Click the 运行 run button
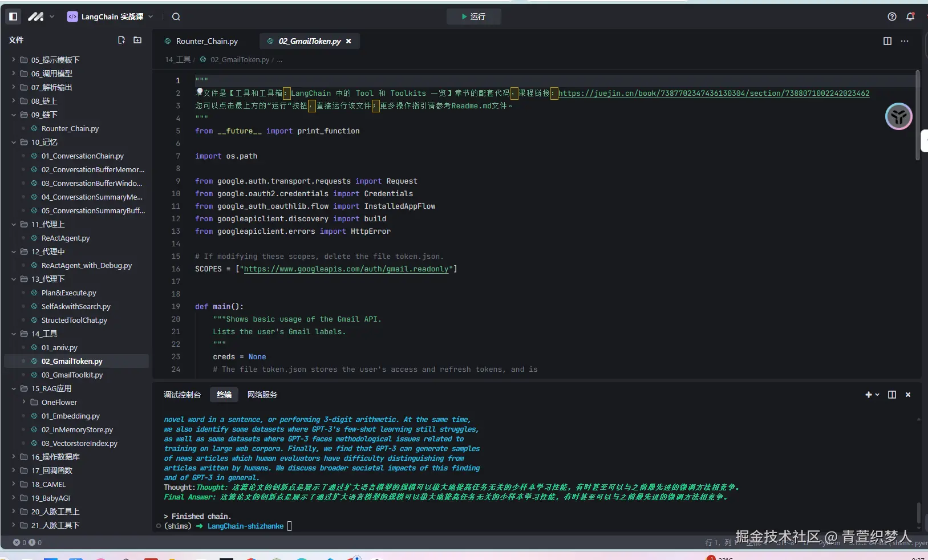Screen dimensions: 928x560 (473, 17)
